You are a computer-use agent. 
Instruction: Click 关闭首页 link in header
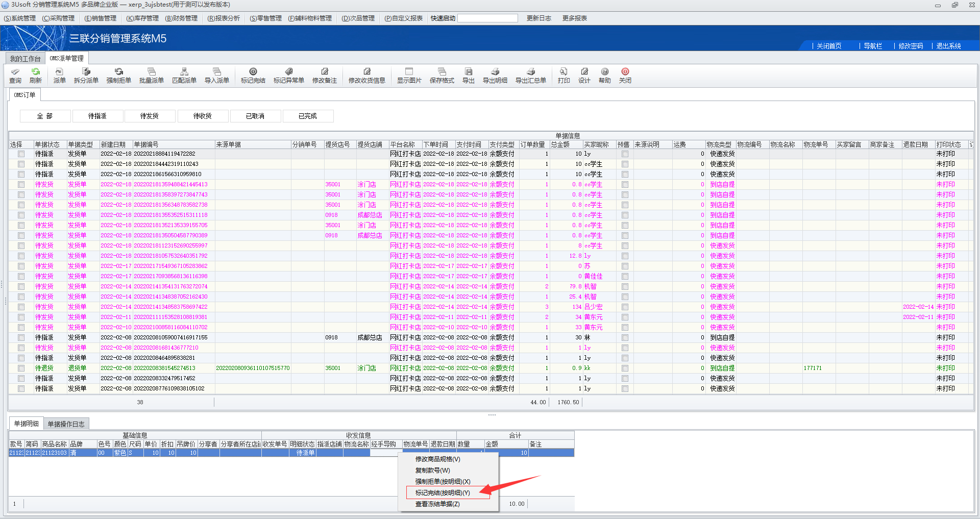pos(829,46)
